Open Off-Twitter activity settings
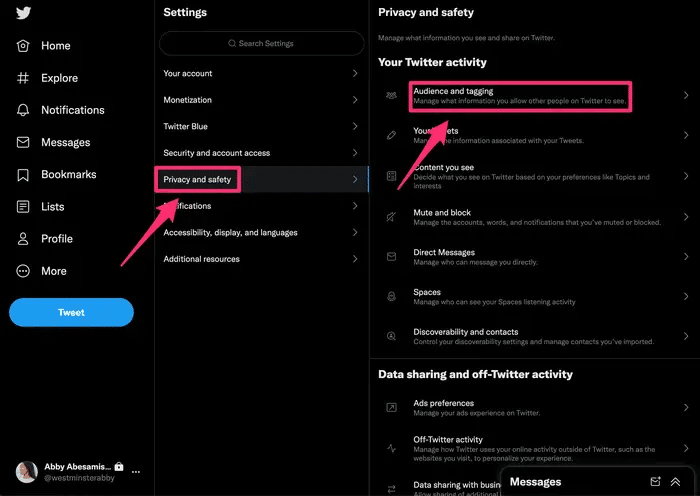This screenshot has width=700, height=496. [x=535, y=448]
